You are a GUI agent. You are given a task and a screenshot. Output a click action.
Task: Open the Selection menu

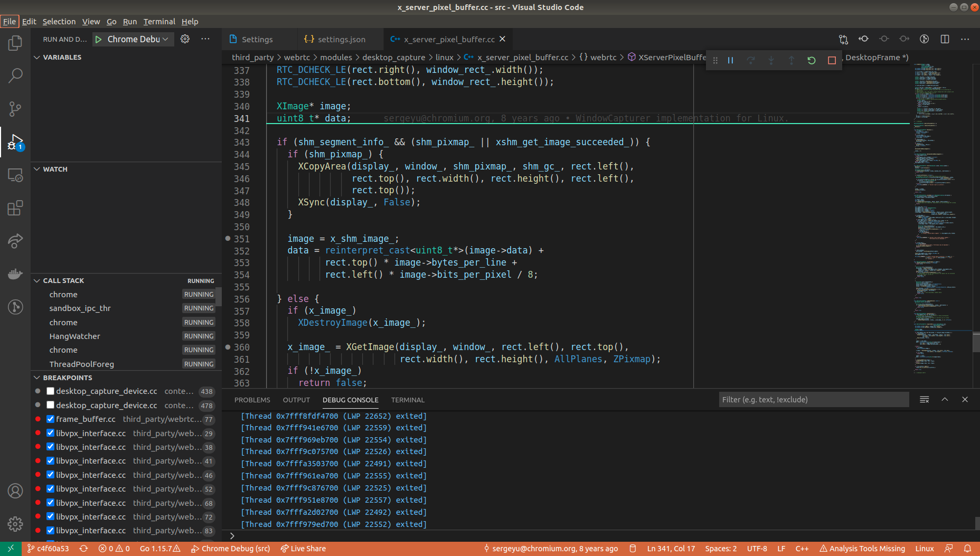point(59,22)
